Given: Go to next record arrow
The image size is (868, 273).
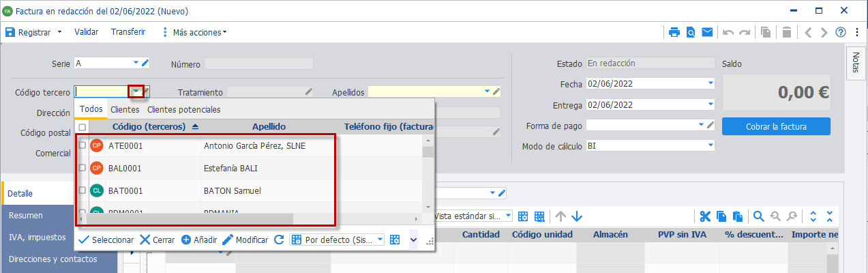Looking at the screenshot, I should coord(824,32).
